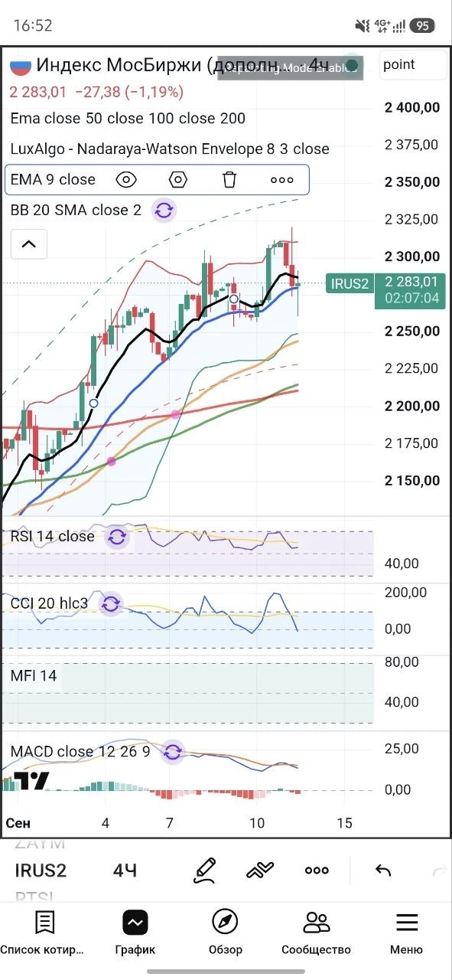Collapse the indicator legend with chevron
Image resolution: width=452 pixels, height=980 pixels.
tap(29, 244)
